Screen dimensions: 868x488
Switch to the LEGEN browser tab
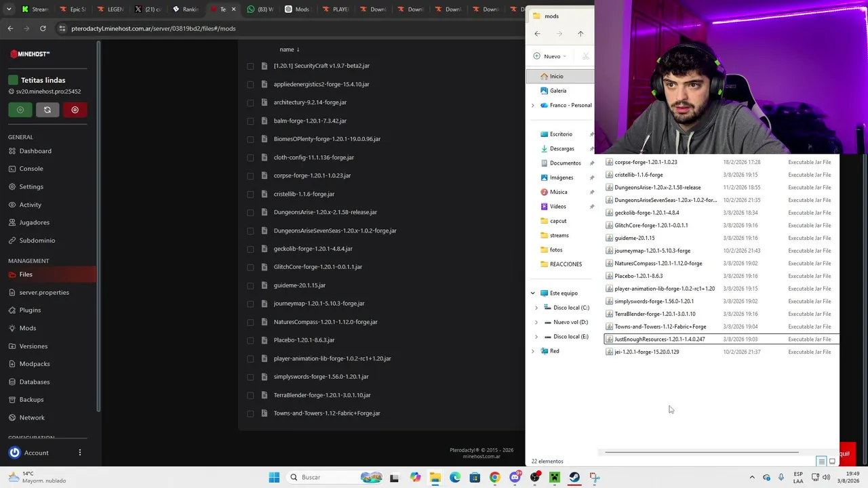coord(111,9)
